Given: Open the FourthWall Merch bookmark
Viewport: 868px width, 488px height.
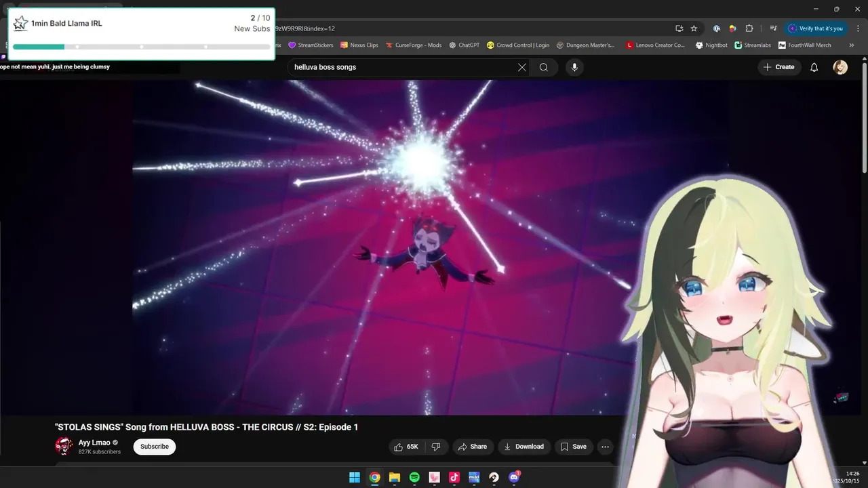Looking at the screenshot, I should pyautogui.click(x=805, y=45).
